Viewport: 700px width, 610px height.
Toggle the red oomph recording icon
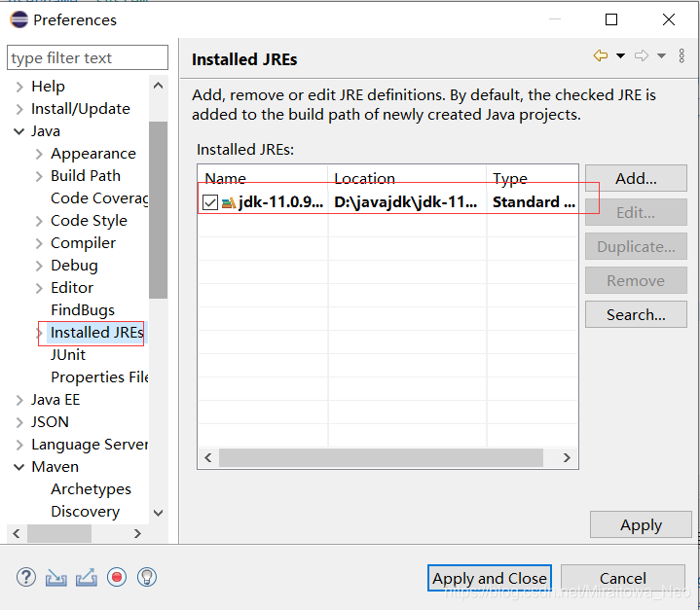pyautogui.click(x=117, y=578)
